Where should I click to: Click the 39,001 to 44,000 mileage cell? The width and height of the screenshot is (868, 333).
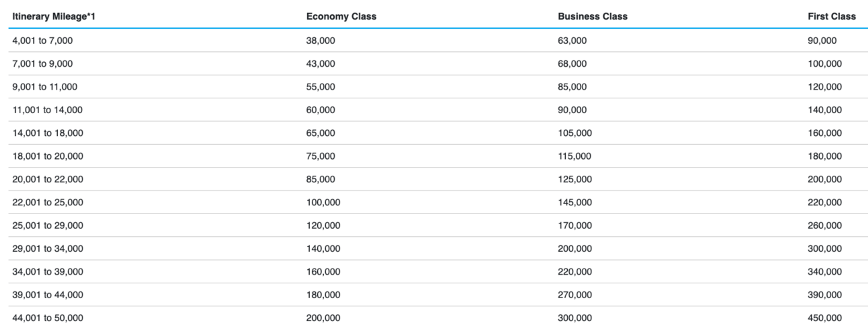[48, 295]
